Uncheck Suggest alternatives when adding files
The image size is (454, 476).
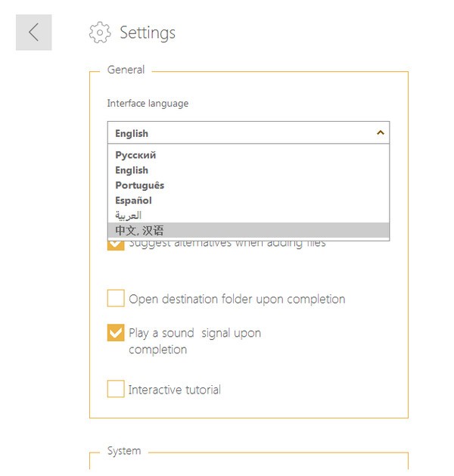[x=116, y=245]
